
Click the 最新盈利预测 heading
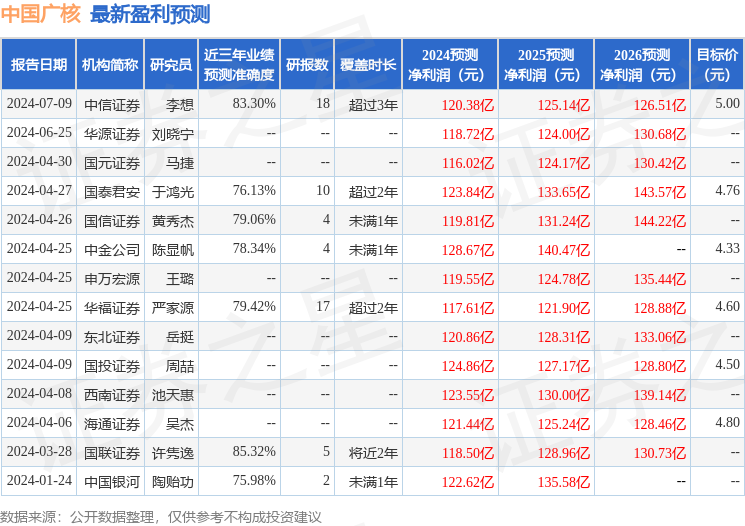click(150, 14)
